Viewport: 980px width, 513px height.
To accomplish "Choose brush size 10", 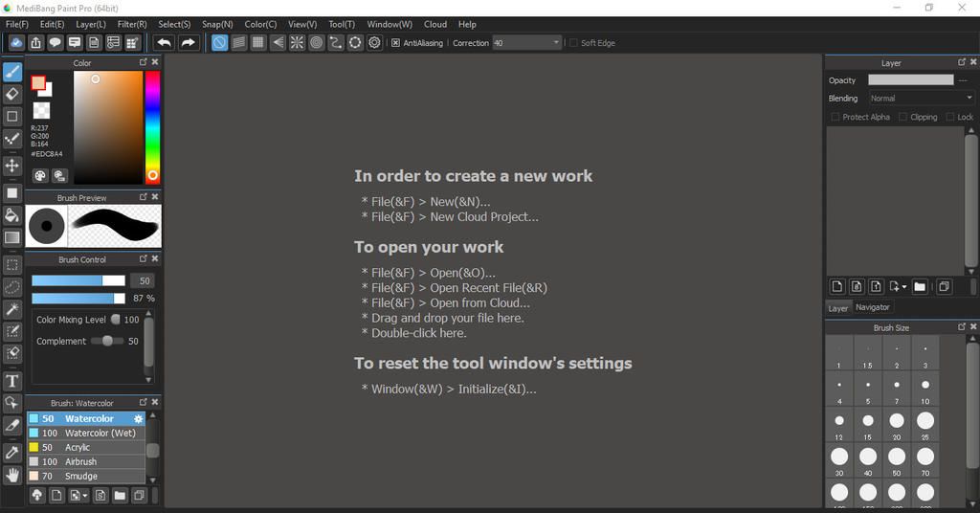I will [925, 390].
